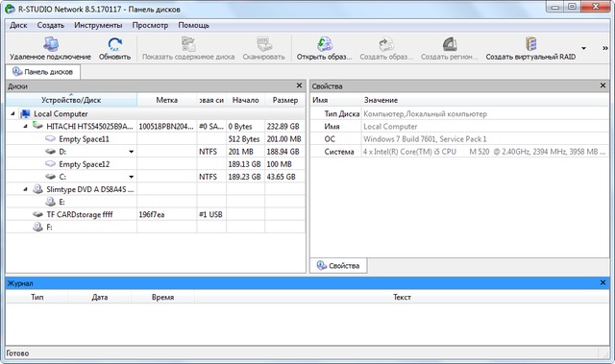Image resolution: width=615 pixels, height=364 pixels.
Task: Click the Готово status bar text
Action: [x=17, y=353]
